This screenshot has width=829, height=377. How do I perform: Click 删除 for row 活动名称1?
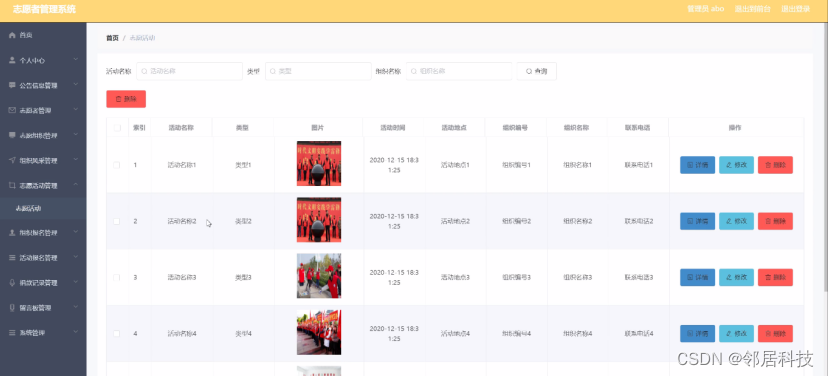click(775, 165)
